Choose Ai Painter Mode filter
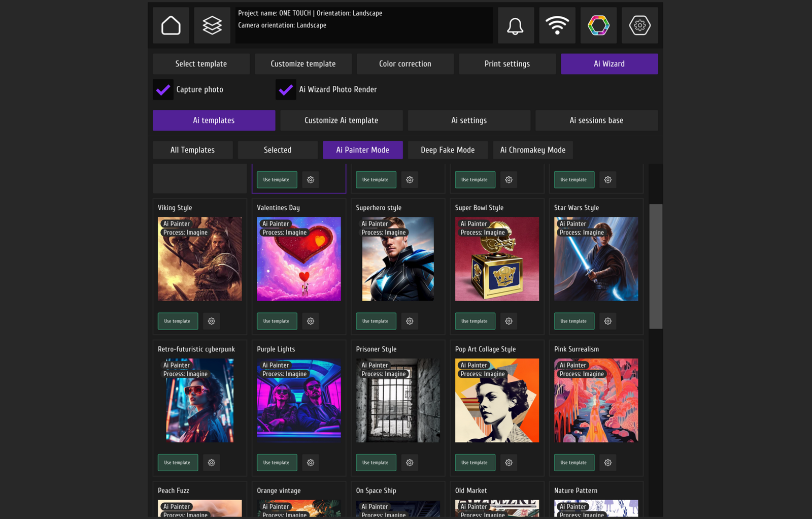The image size is (812, 519). (363, 150)
